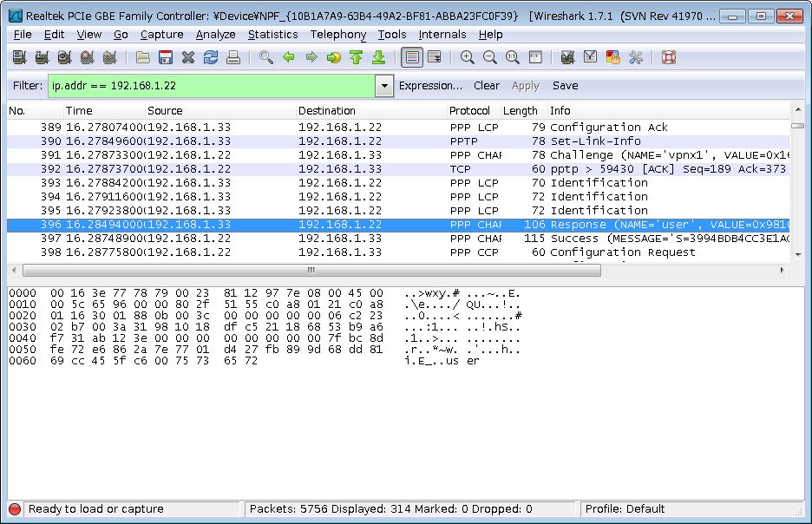Image resolution: width=812 pixels, height=524 pixels.
Task: Find a packet magnifier icon
Action: 266,57
